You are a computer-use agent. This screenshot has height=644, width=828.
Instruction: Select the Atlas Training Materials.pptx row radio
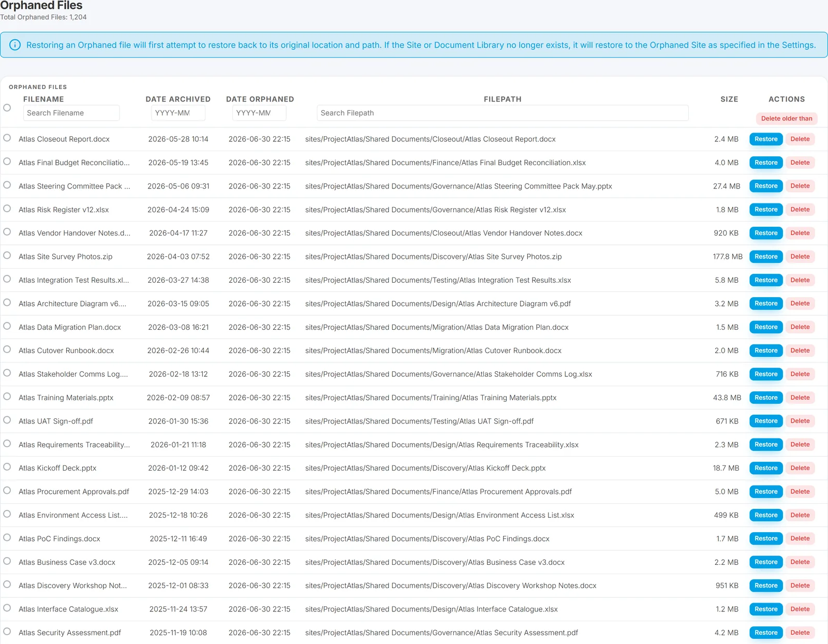click(x=7, y=397)
